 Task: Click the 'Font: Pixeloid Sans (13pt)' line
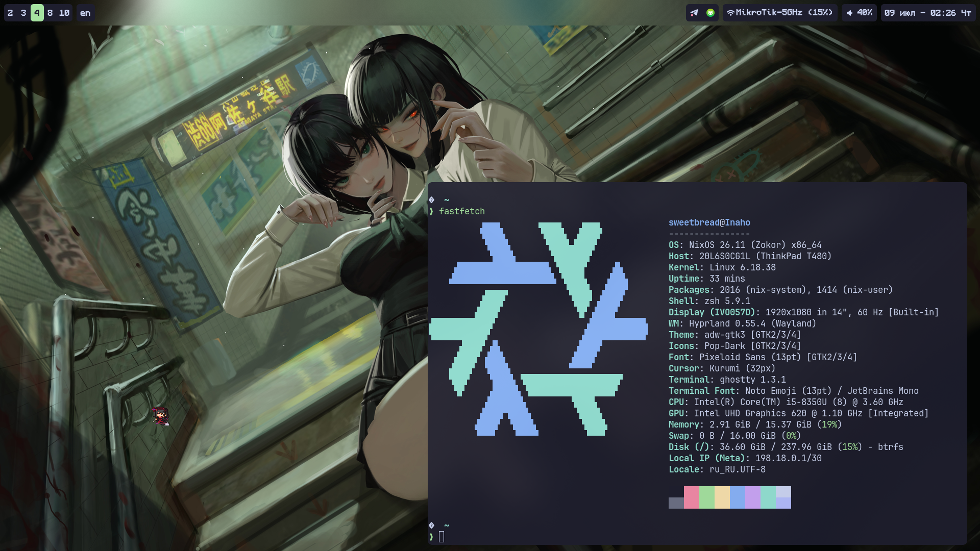763,357
